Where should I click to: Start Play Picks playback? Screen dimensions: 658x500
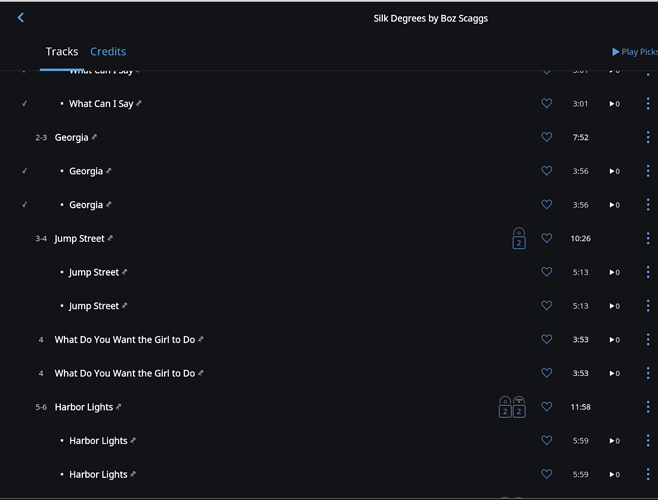[634, 52]
